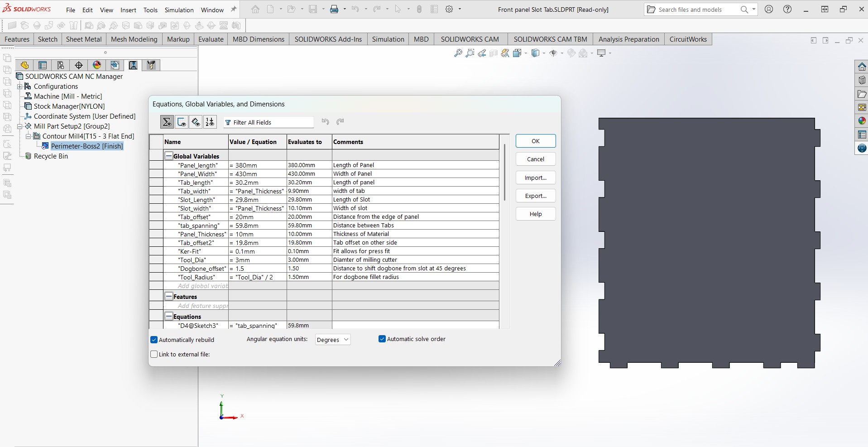Select Perimeter-Boss2 [Finish] tree item

87,146
